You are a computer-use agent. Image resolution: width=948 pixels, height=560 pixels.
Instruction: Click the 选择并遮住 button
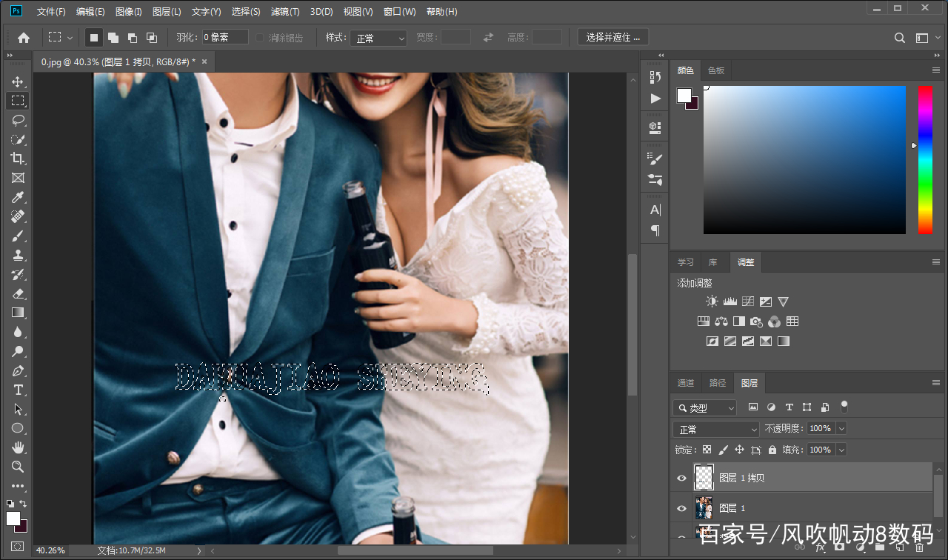612,37
